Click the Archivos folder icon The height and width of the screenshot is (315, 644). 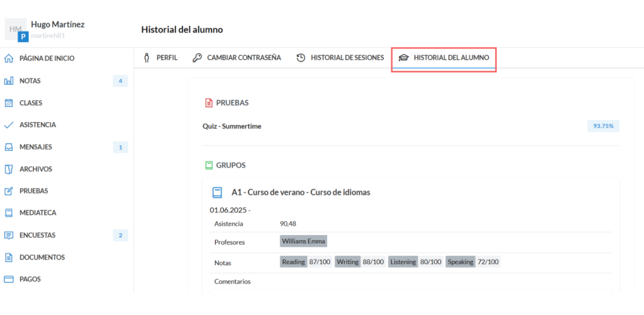pos(9,169)
